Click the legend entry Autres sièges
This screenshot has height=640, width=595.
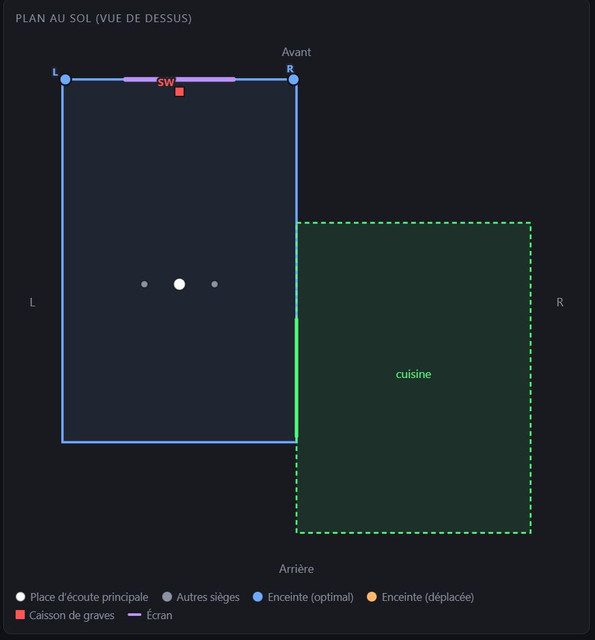click(200, 597)
